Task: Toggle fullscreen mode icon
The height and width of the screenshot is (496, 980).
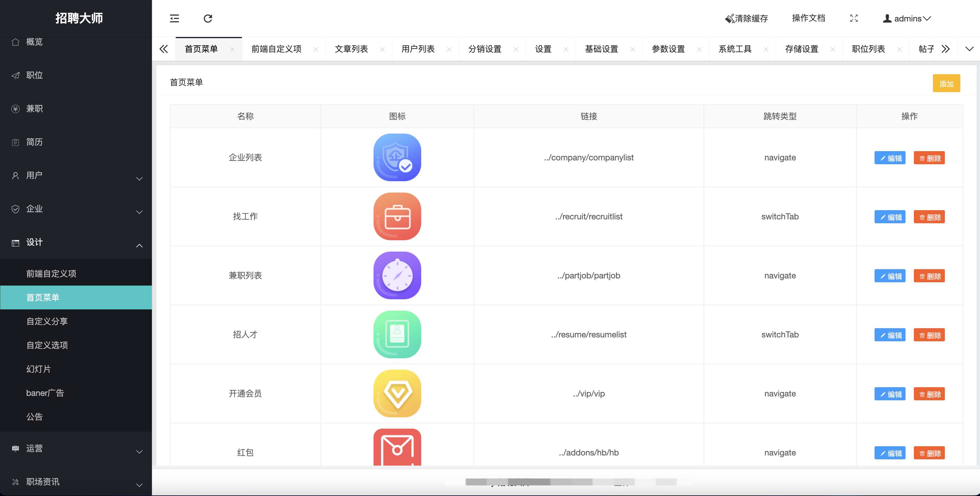Action: (x=854, y=18)
